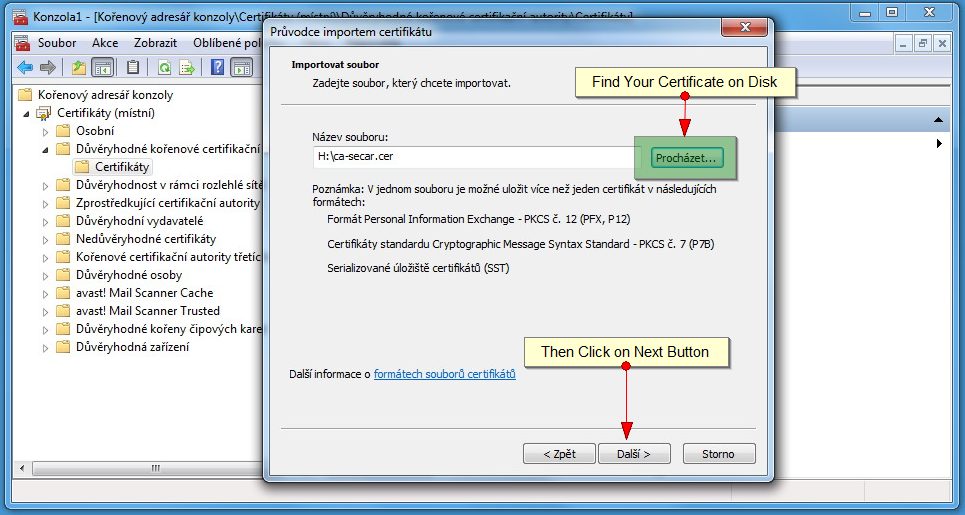Screen dimensions: 965x515
Task: Expand the Nedůvěryhodné certifikáty tree node
Action: point(45,239)
